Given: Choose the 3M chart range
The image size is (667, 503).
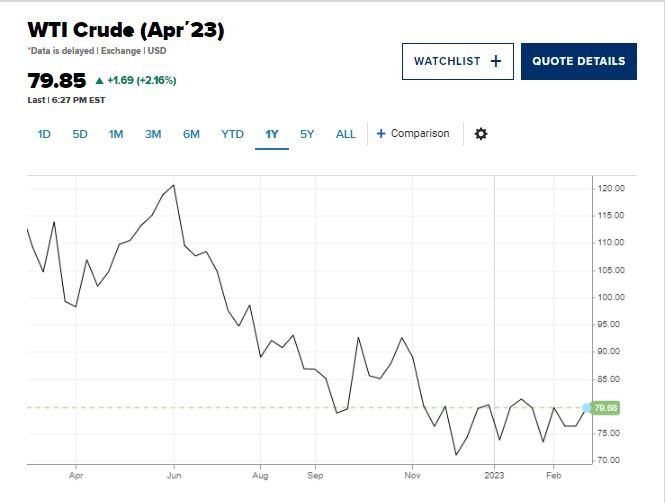Looking at the screenshot, I should point(153,134).
